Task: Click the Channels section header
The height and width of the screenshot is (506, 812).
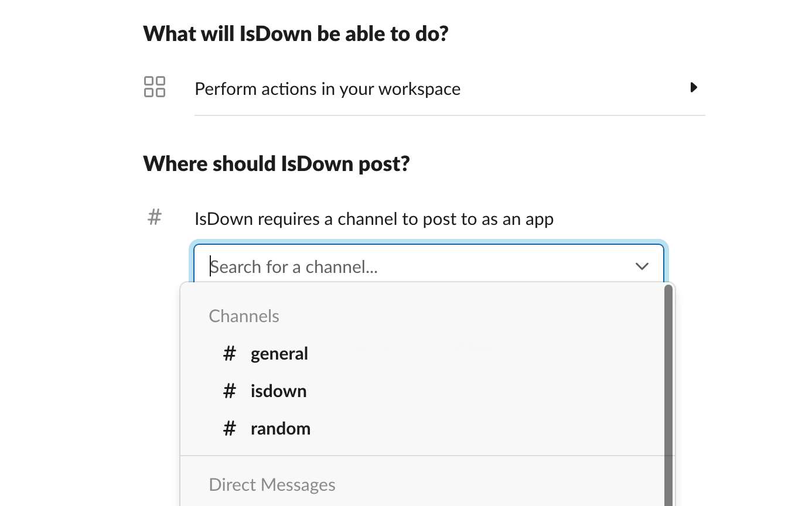Action: click(244, 316)
